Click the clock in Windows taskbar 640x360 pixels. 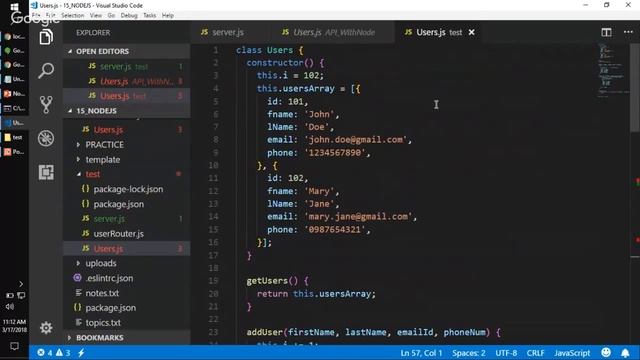coord(14,326)
